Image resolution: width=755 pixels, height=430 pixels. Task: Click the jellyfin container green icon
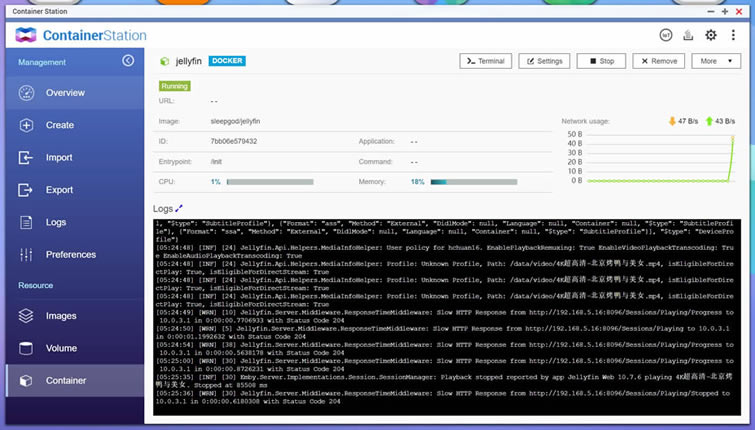click(x=165, y=61)
